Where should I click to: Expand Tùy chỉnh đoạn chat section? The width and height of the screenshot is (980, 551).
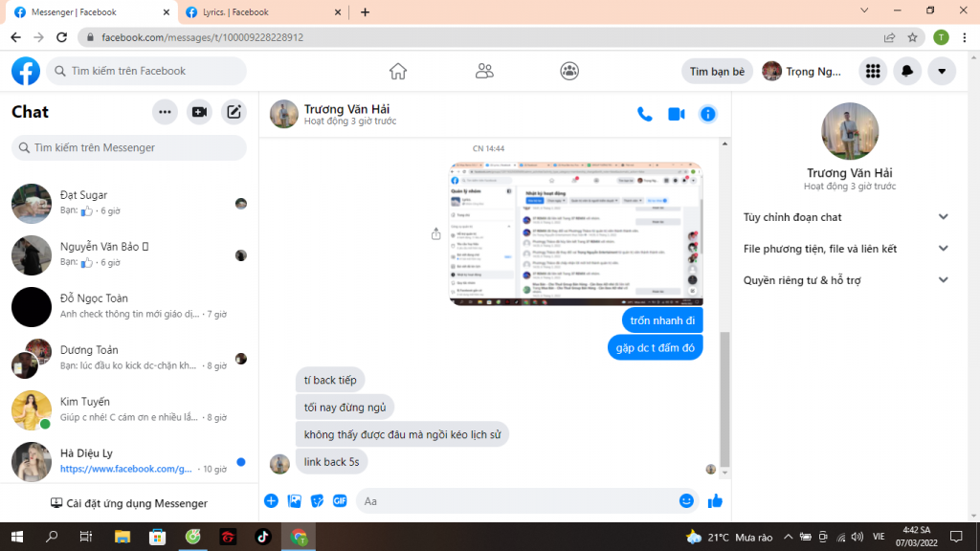[x=847, y=217]
